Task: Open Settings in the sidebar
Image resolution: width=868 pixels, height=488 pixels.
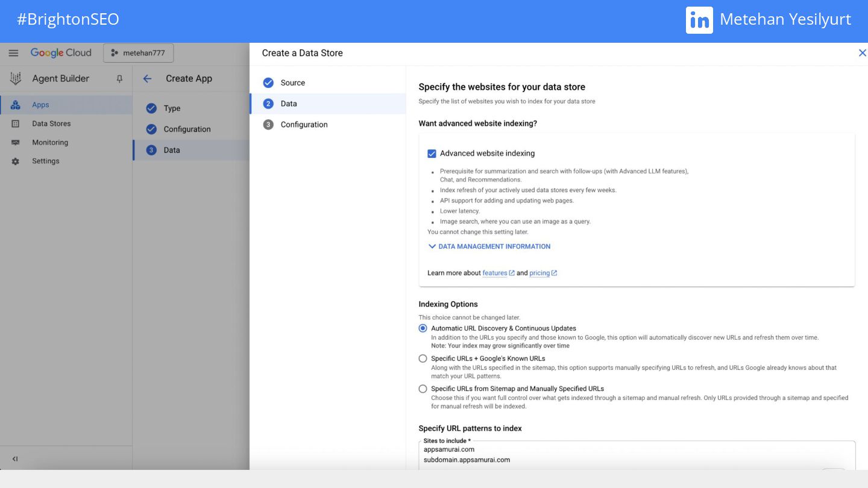Action: point(66,161)
